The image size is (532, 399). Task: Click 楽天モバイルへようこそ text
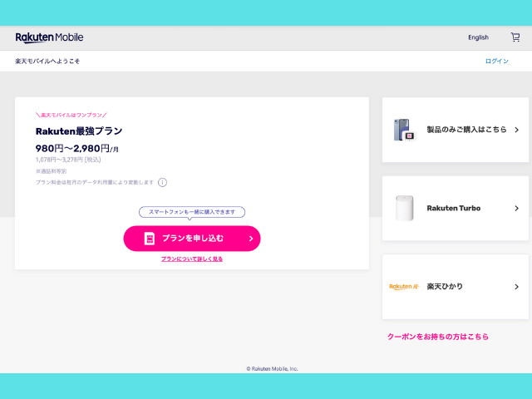coord(47,61)
